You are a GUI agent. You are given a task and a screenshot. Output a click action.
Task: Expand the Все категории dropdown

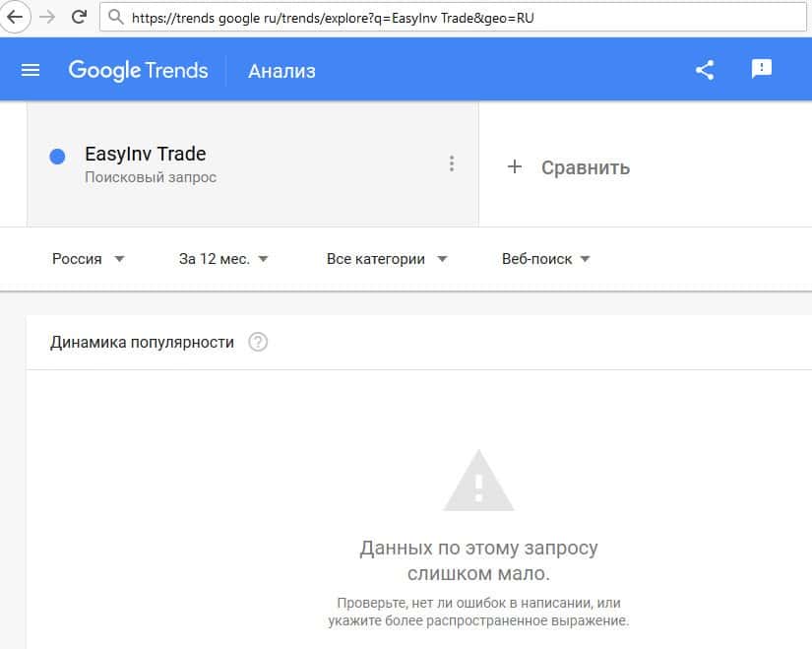point(387,259)
